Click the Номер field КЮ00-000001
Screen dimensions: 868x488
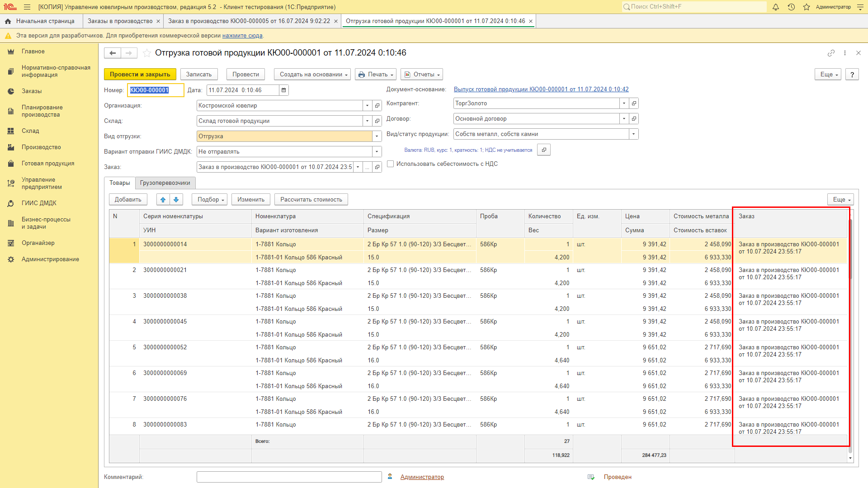(156, 90)
